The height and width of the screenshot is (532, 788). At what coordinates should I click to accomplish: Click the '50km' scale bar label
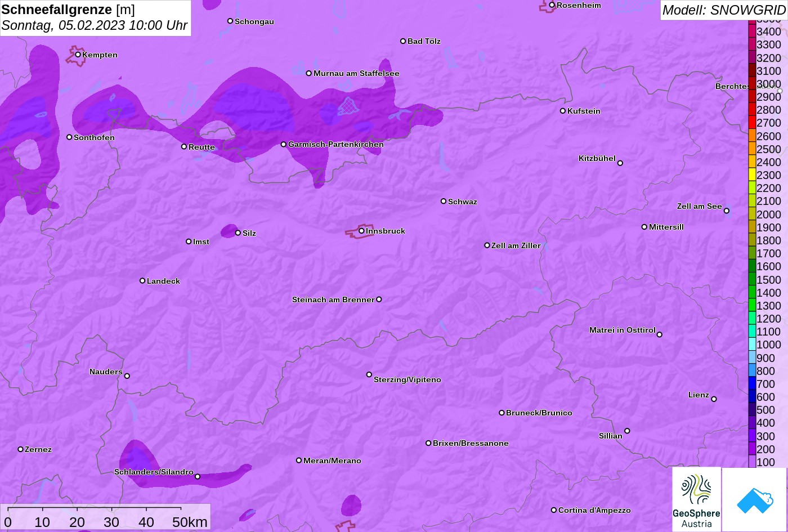[190, 522]
